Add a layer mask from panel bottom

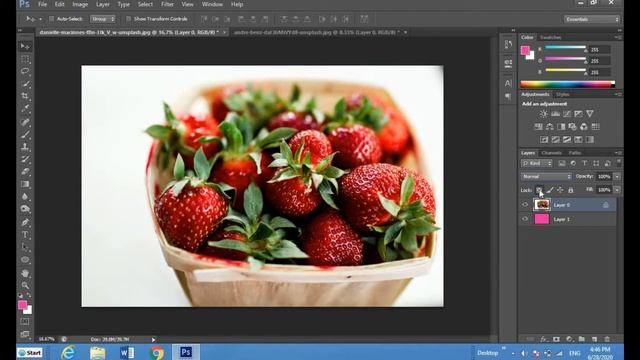[556, 339]
